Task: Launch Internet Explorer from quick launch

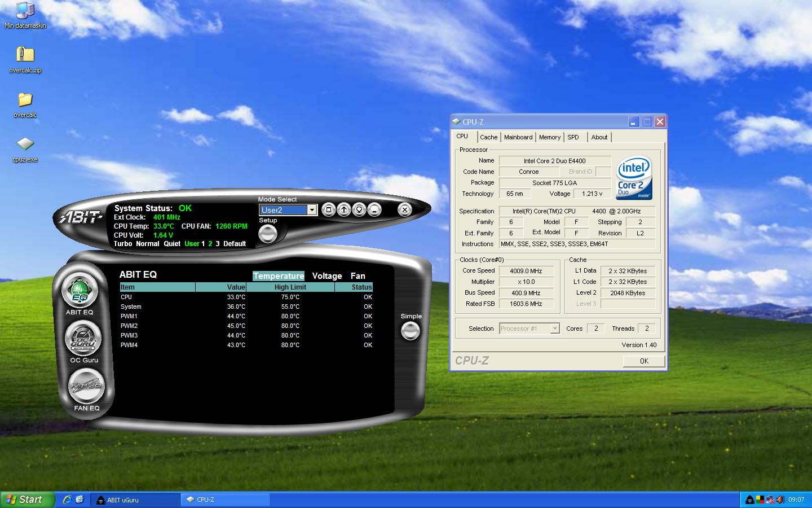Action: coord(67,499)
